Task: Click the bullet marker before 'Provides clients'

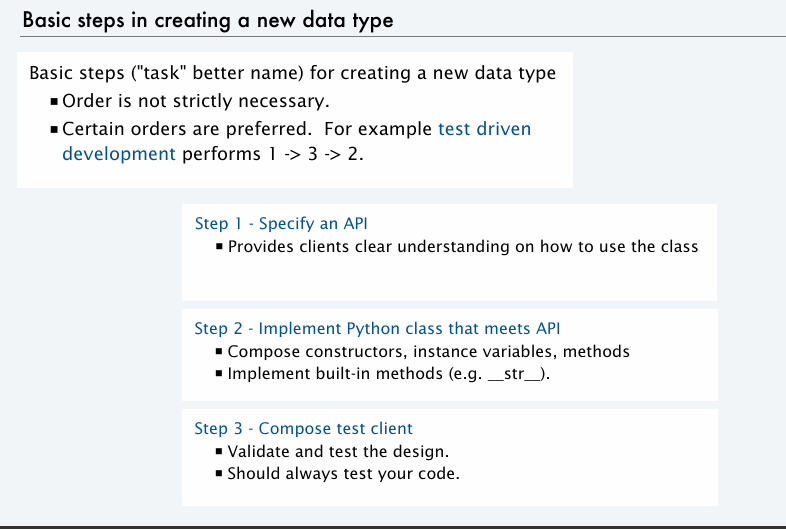Action: pyautogui.click(x=219, y=246)
